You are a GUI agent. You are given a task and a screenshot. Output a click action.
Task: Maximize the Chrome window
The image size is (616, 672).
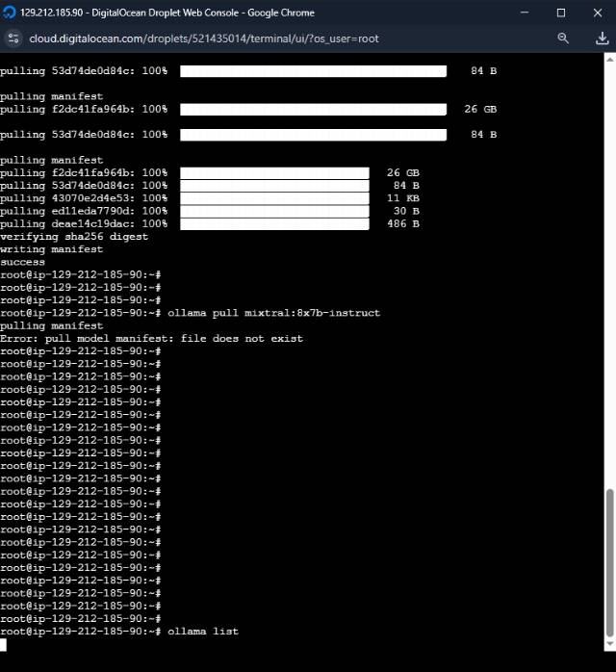pyautogui.click(x=561, y=13)
